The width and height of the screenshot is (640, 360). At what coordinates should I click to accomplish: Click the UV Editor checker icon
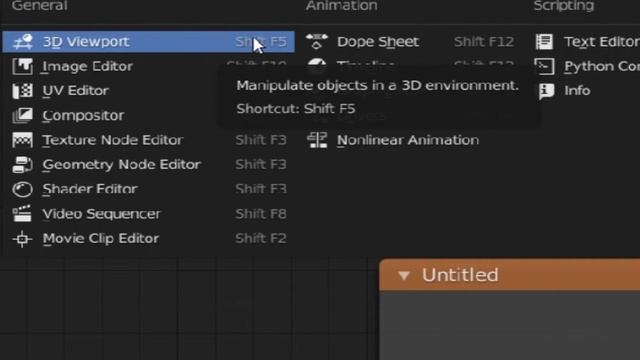click(22, 91)
